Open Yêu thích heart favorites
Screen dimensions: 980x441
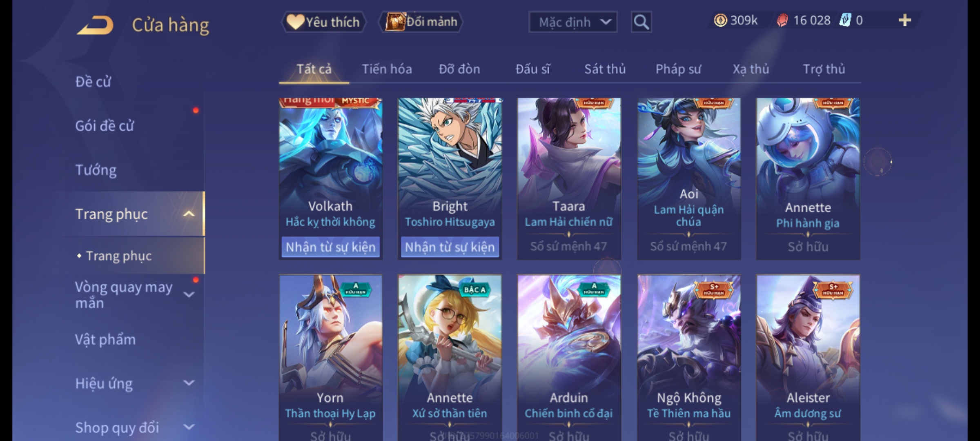point(323,22)
